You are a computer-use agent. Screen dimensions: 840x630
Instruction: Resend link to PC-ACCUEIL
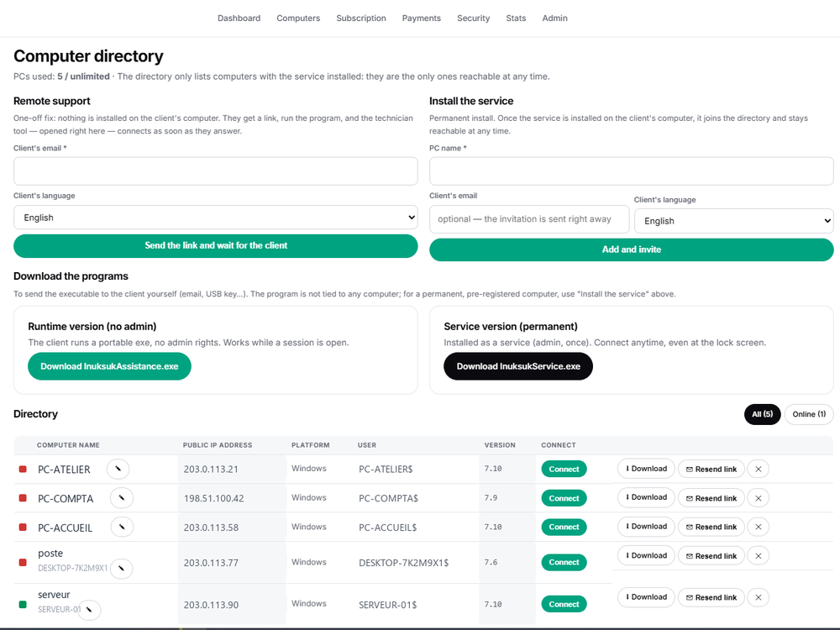[711, 527]
